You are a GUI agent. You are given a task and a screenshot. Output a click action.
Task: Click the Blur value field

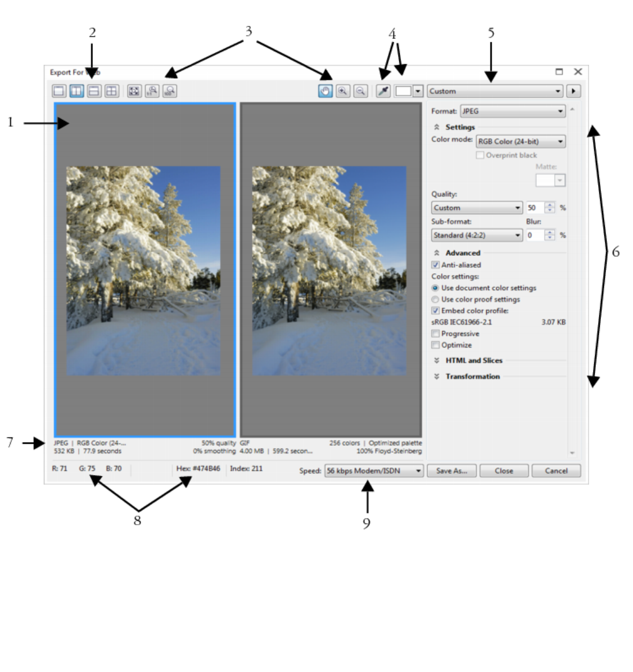coord(535,235)
